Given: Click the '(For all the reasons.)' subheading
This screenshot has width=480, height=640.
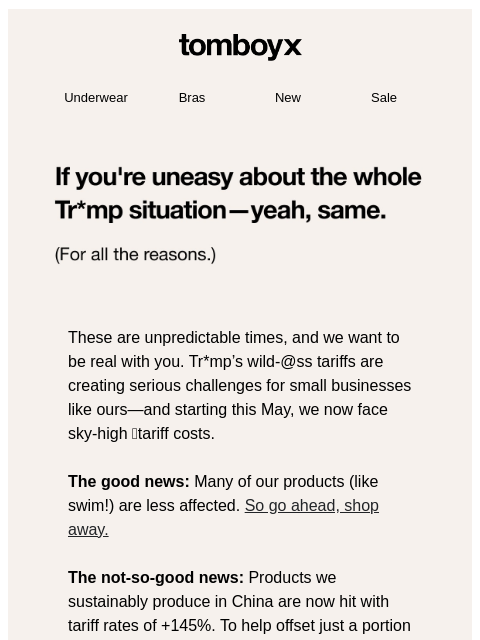Looking at the screenshot, I should pyautogui.click(x=135, y=254).
